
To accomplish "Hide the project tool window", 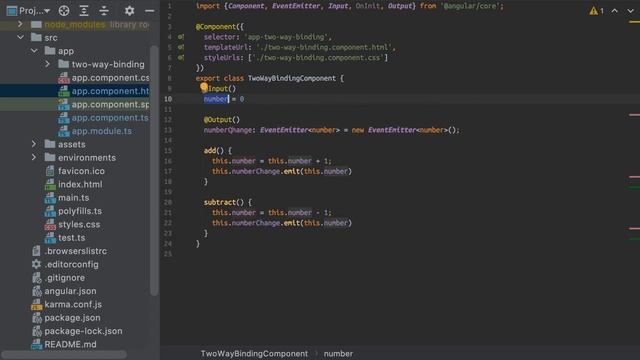I will [x=149, y=11].
